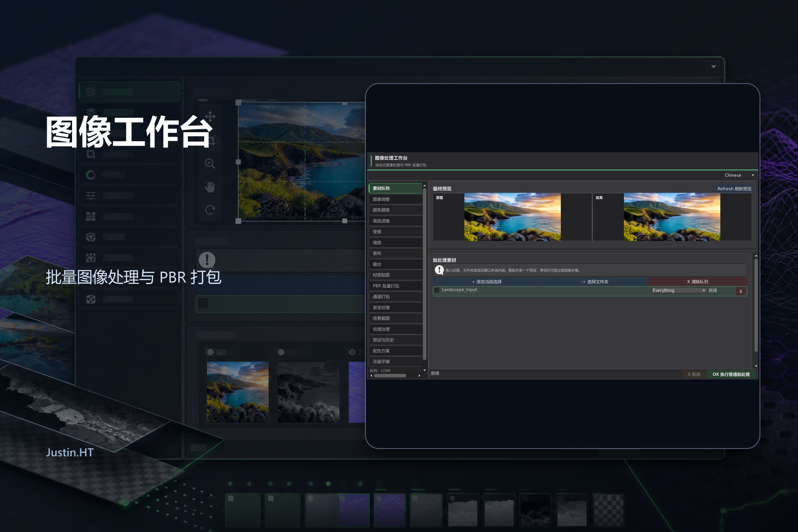
Task: Select the 无缝平铺 tab
Action: (395, 362)
